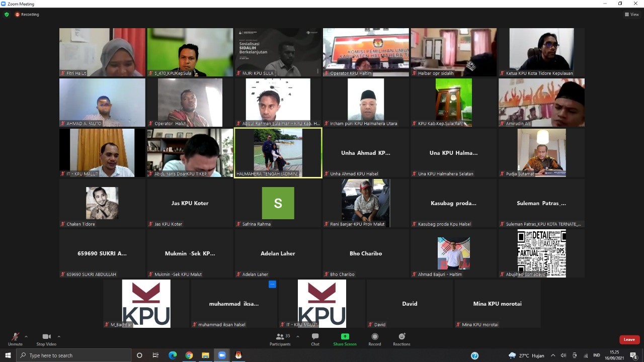Click the green encryption shield icon
Screen dimensions: 644x362
click(x=7, y=15)
